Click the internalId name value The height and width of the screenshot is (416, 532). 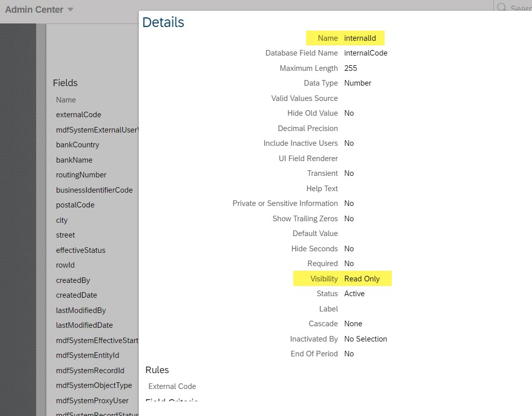[360, 38]
